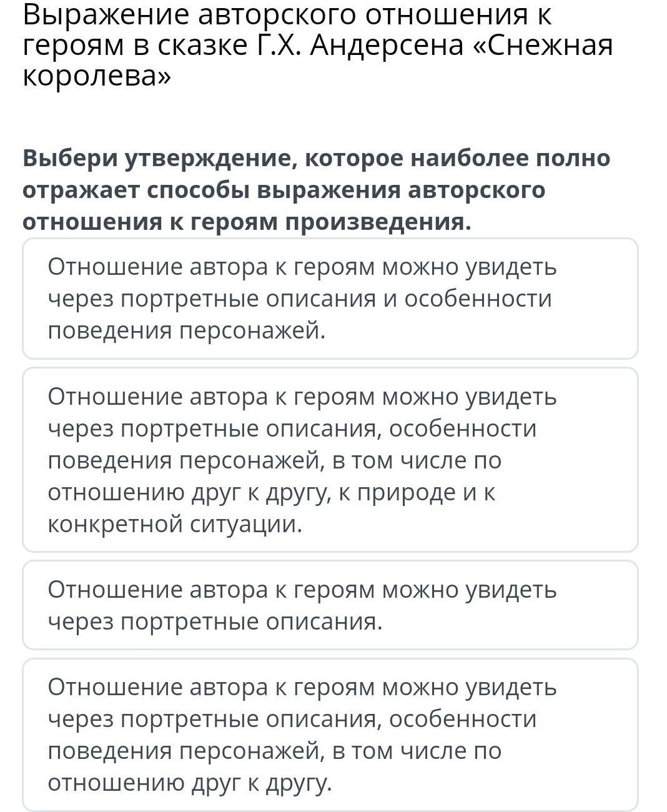
Task: Pick the answer mentioning «к природе и к конкретной ситуации»
Action: click(x=330, y=460)
